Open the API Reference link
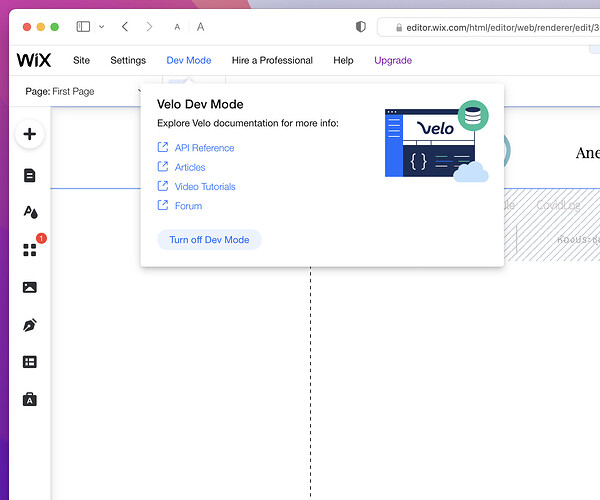 click(x=204, y=148)
